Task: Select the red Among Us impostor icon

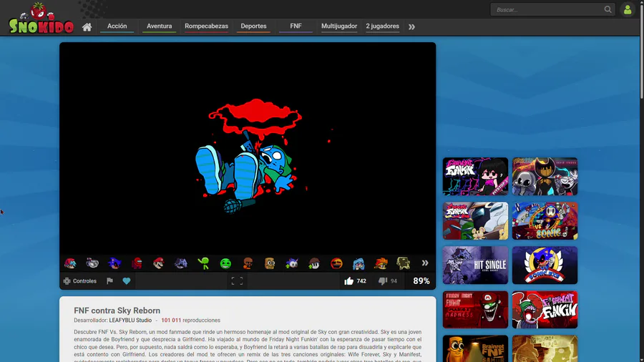Action: pyautogui.click(x=137, y=263)
